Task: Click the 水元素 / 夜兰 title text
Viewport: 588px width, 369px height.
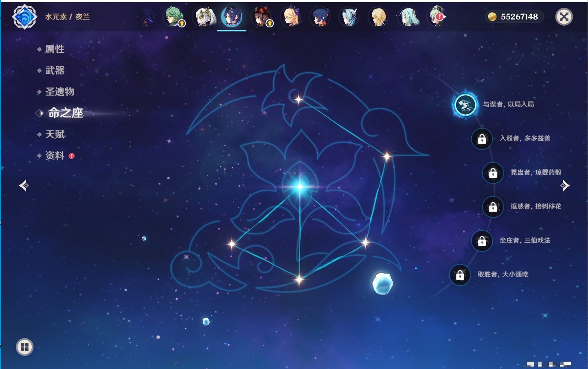Action: pyautogui.click(x=67, y=17)
